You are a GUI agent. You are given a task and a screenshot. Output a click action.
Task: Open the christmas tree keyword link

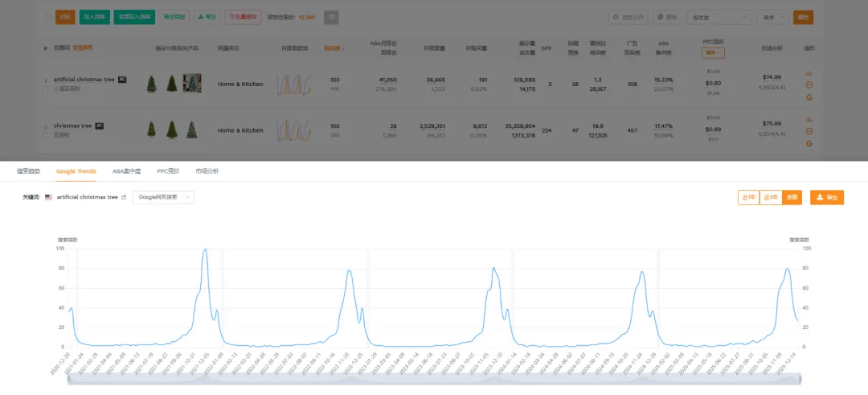pyautogui.click(x=72, y=125)
